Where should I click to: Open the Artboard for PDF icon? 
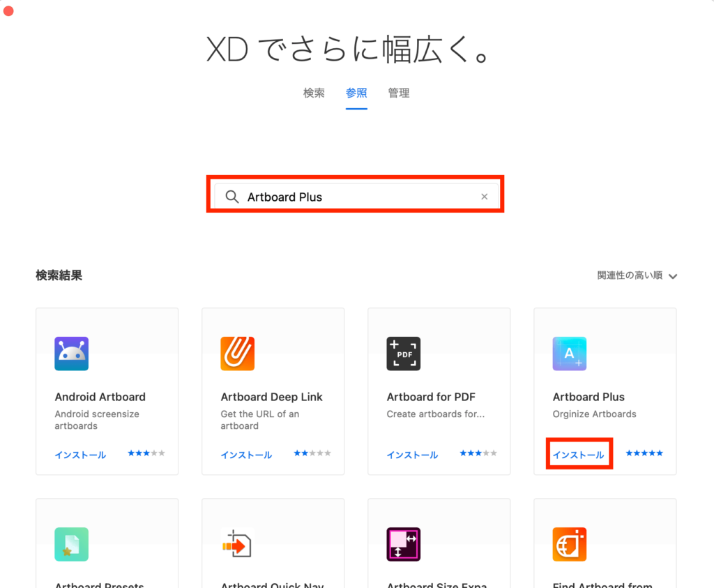pos(404,354)
